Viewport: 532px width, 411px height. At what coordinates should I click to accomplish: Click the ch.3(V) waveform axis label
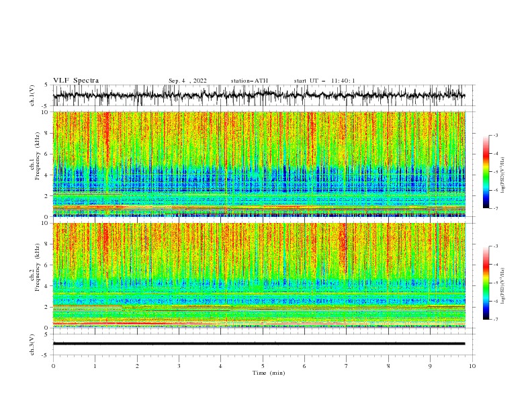point(32,345)
